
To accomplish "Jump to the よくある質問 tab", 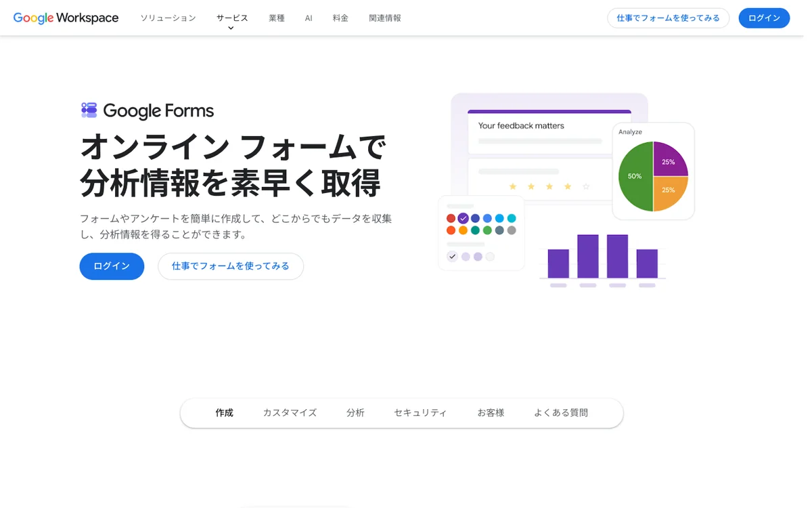I will click(x=561, y=412).
